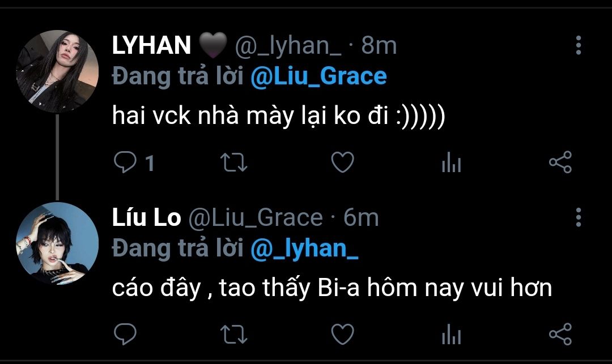Like Líu Lo's tweet
This screenshot has height=364, width=612.
pos(342,334)
